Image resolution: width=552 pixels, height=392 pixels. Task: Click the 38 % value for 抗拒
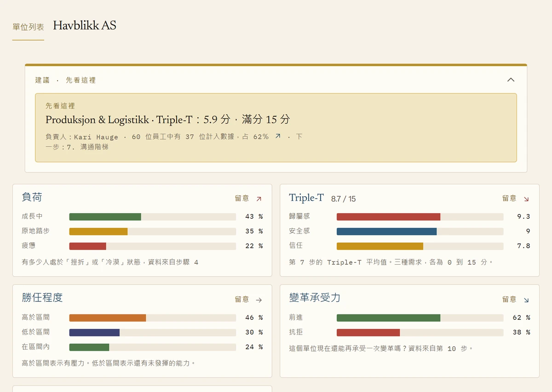click(521, 332)
